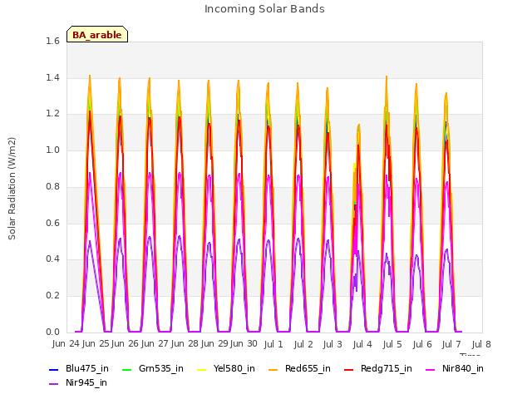The image size is (532, 399).
Task: Click the yellow Yel580_in color swatch
Action: pyautogui.click(x=201, y=369)
